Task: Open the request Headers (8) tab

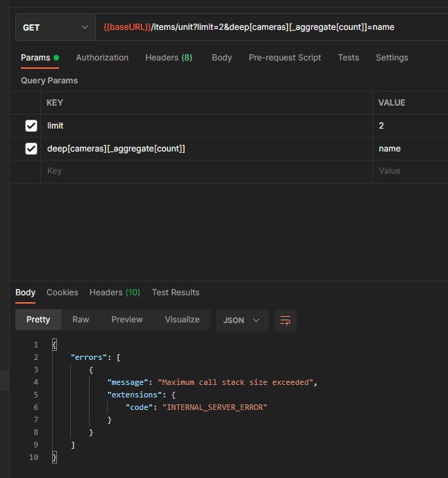Action: (x=169, y=58)
